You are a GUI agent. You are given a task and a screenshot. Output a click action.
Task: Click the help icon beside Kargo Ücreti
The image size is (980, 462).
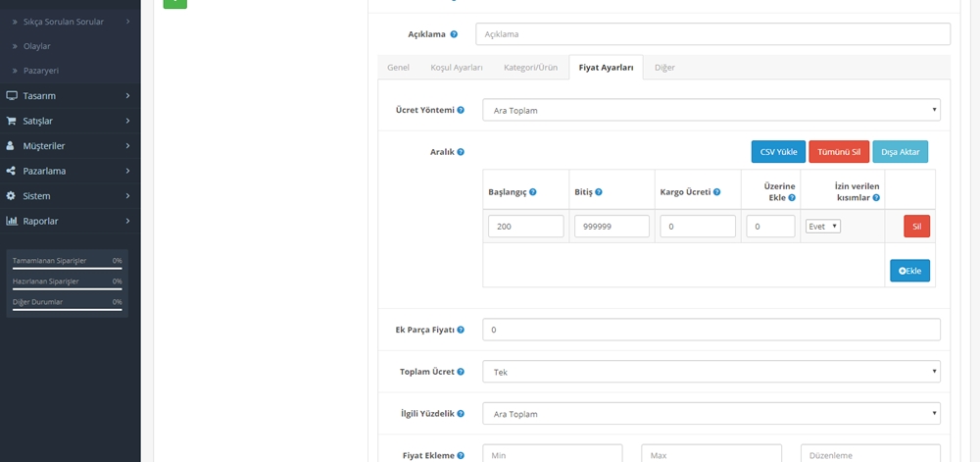coord(717,192)
